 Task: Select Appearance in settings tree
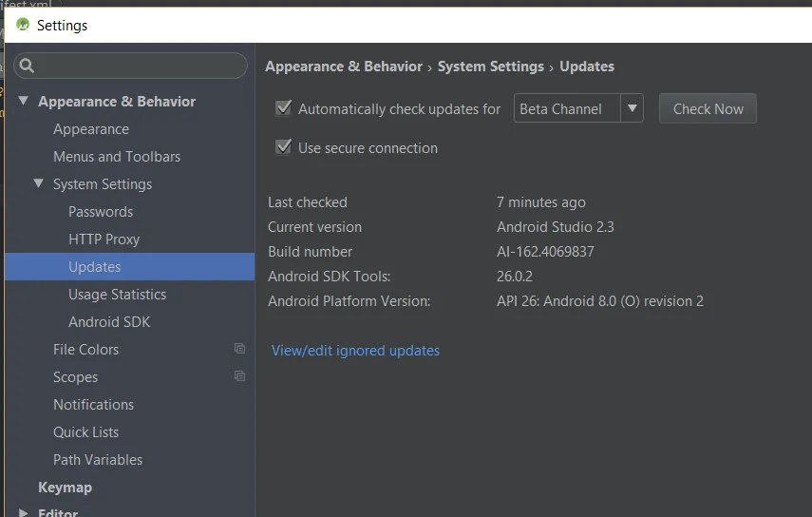coord(91,129)
